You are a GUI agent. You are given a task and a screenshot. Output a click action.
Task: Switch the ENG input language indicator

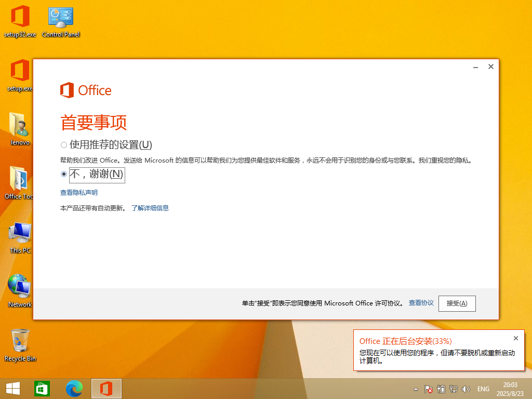pyautogui.click(x=483, y=389)
